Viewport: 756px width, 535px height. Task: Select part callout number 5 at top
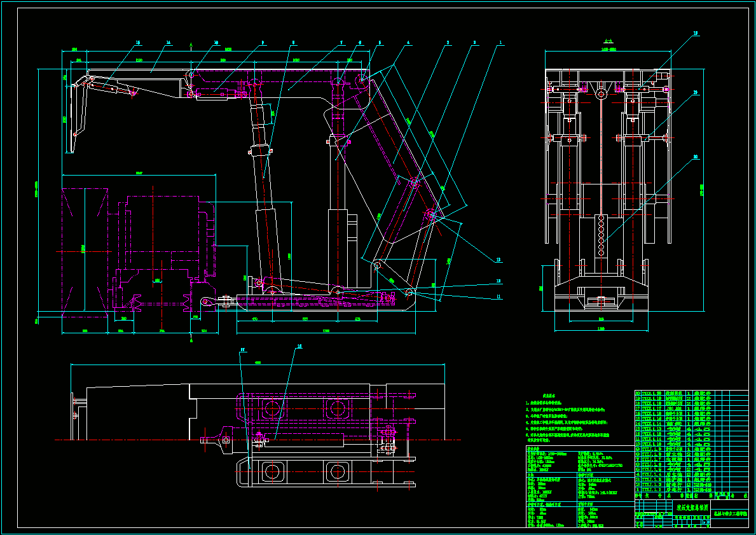(380, 43)
